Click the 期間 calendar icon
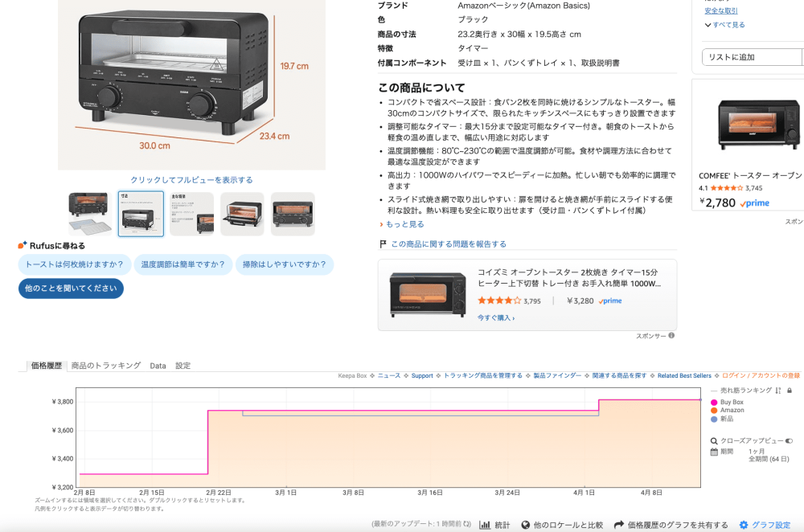Viewport: 804px width, 532px height. tap(714, 452)
